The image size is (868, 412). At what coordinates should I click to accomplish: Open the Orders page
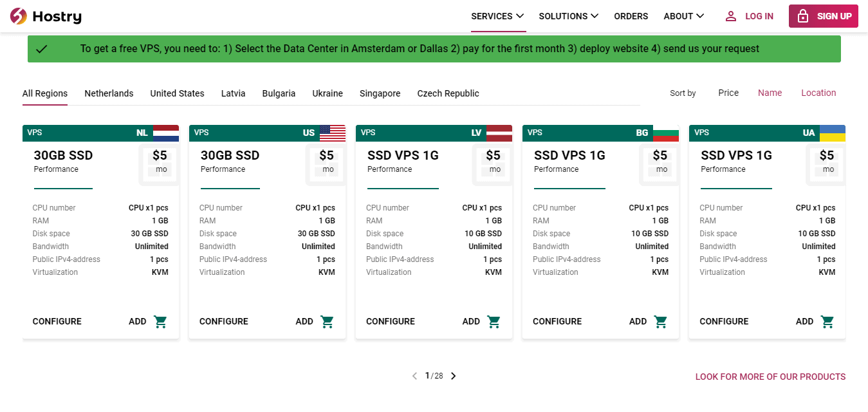tap(631, 16)
